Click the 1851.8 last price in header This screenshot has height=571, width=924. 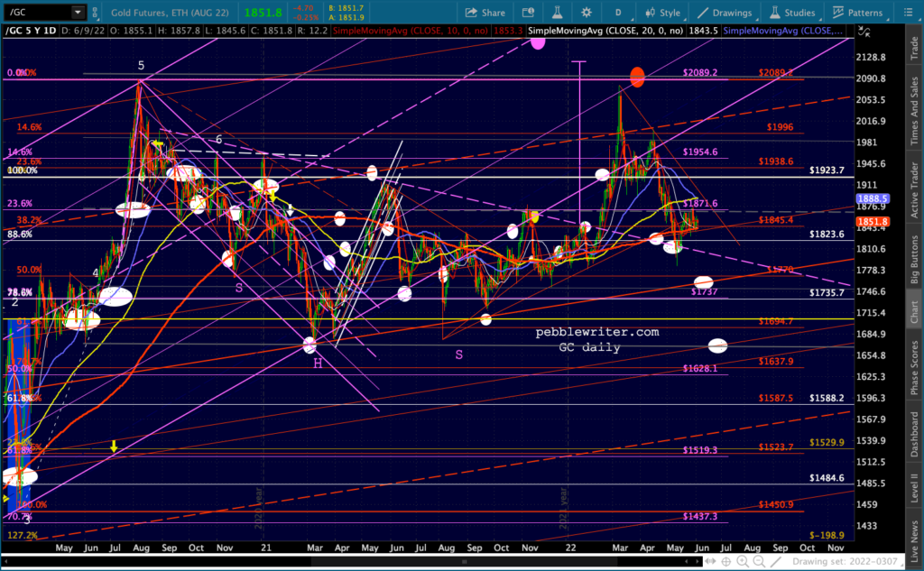coord(263,13)
